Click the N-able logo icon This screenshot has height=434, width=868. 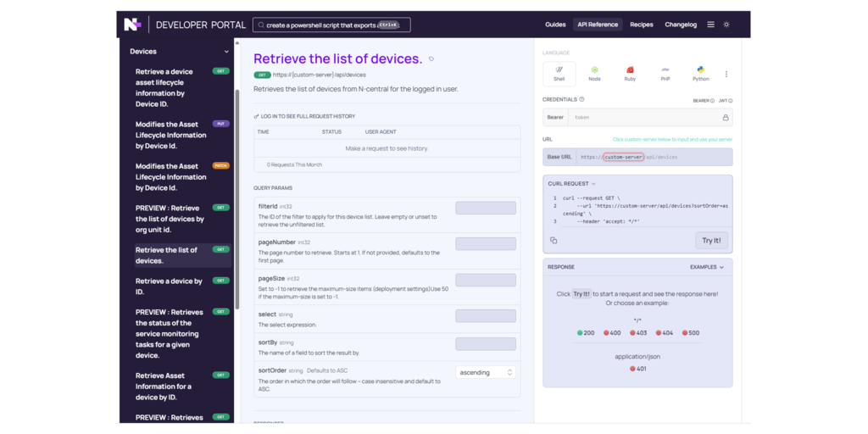click(x=132, y=25)
